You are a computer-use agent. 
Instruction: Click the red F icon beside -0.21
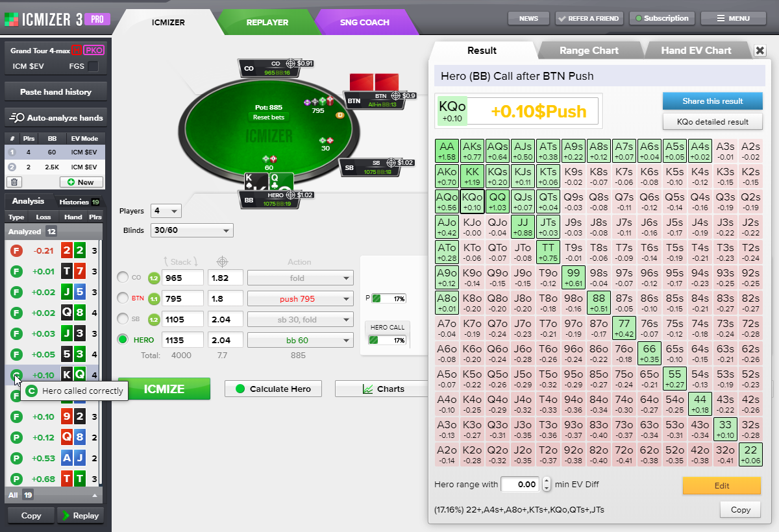point(18,250)
